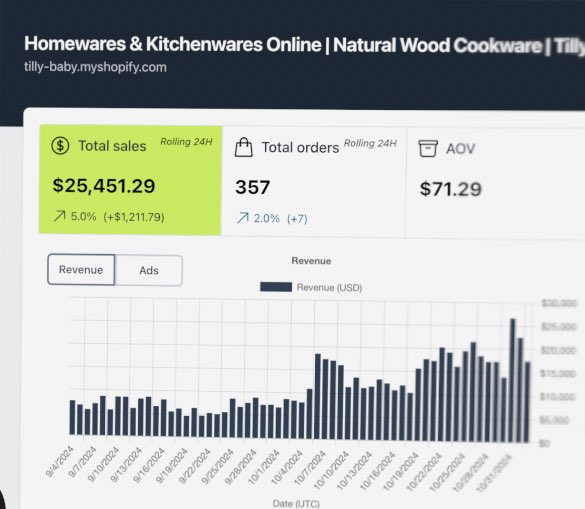Click the $30,000 y-axis label
The width and height of the screenshot is (585, 509).
point(559,303)
